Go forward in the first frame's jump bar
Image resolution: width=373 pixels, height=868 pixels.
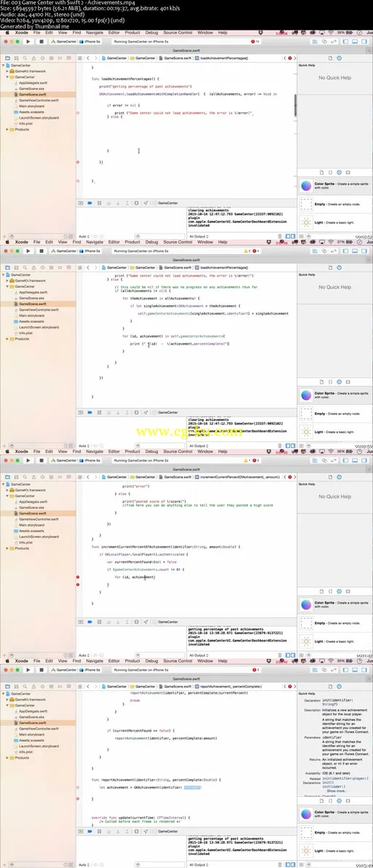click(96, 58)
